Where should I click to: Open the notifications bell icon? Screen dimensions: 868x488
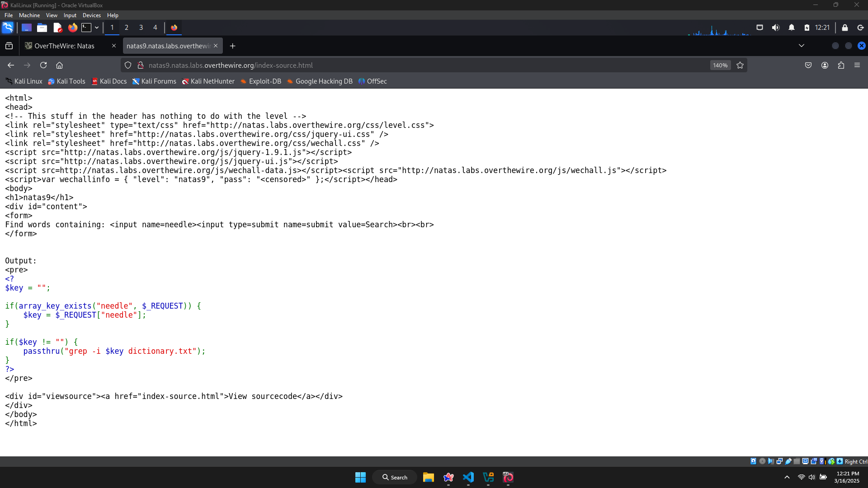click(792, 28)
